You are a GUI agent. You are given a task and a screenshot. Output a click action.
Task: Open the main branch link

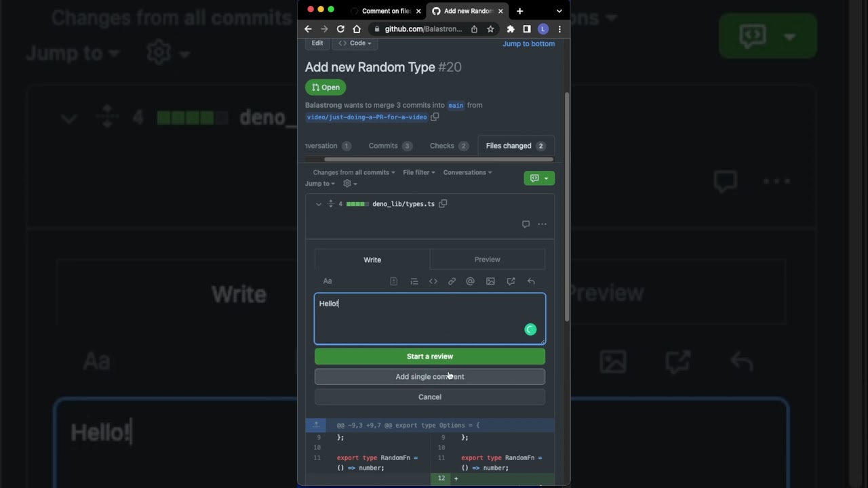(456, 105)
